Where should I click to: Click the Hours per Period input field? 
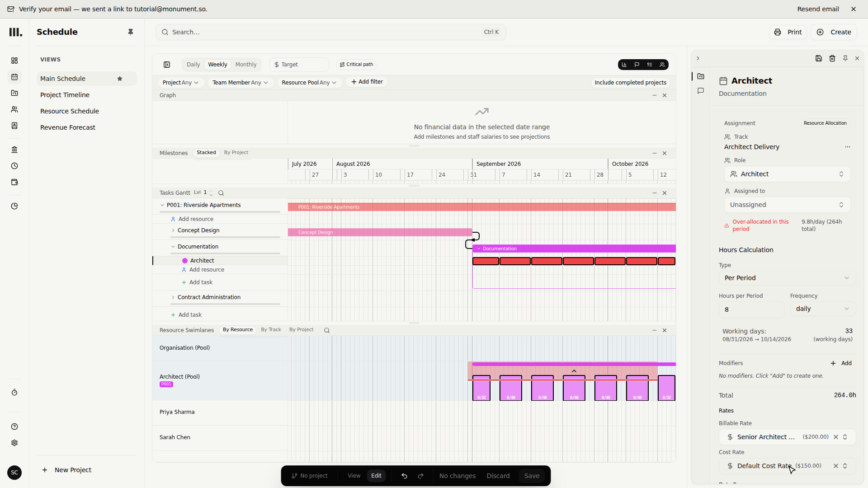[751, 310]
